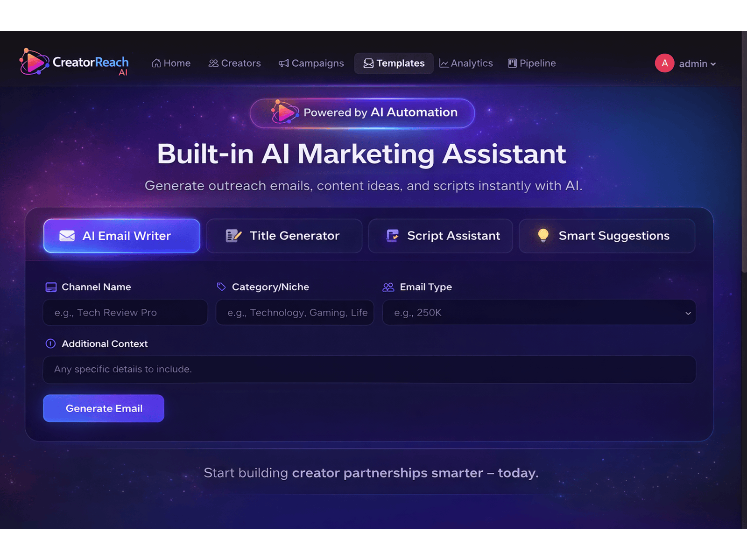Screen dimensions: 747x560
Task: Click the Creators people icon
Action: tap(214, 63)
